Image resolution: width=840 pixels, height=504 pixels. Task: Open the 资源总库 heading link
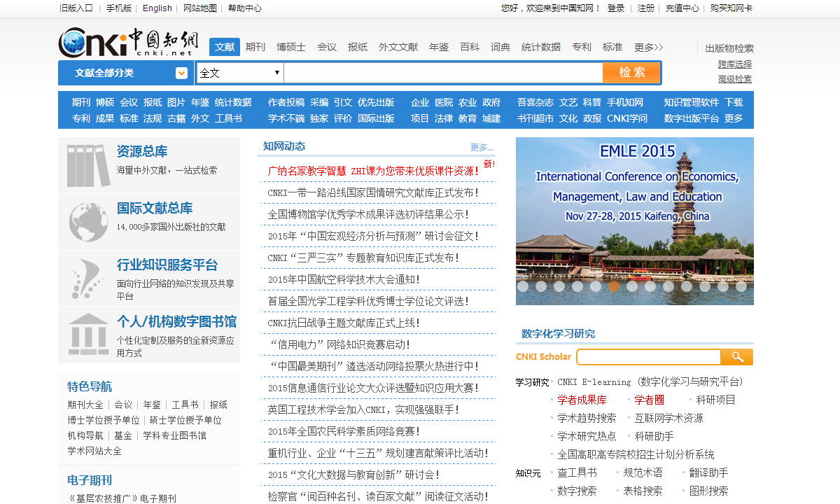click(142, 151)
